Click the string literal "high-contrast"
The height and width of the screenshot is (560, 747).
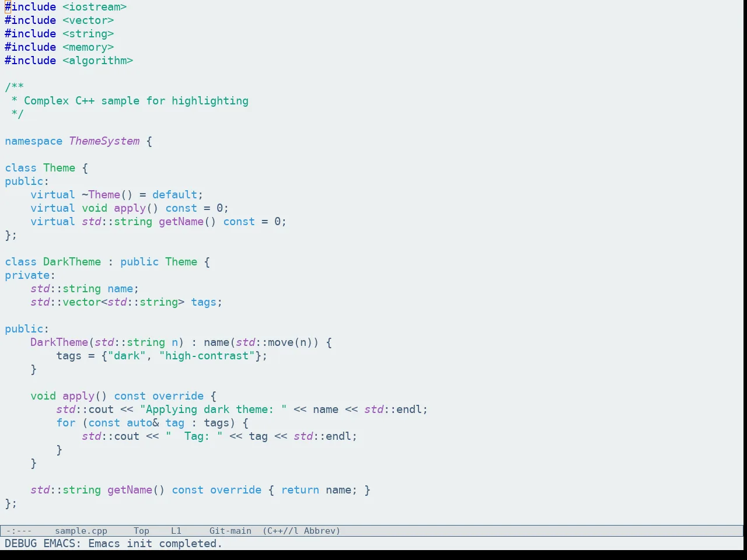coord(207,356)
